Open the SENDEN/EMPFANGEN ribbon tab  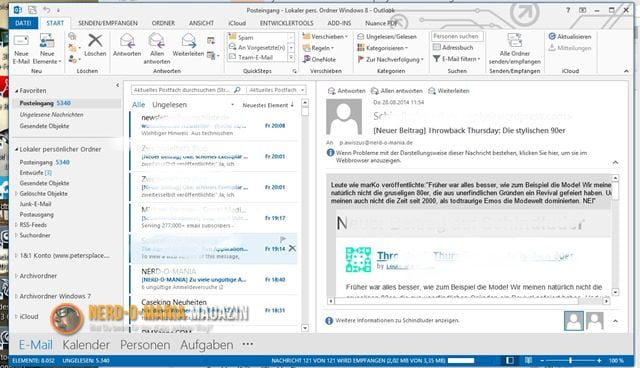coord(108,23)
